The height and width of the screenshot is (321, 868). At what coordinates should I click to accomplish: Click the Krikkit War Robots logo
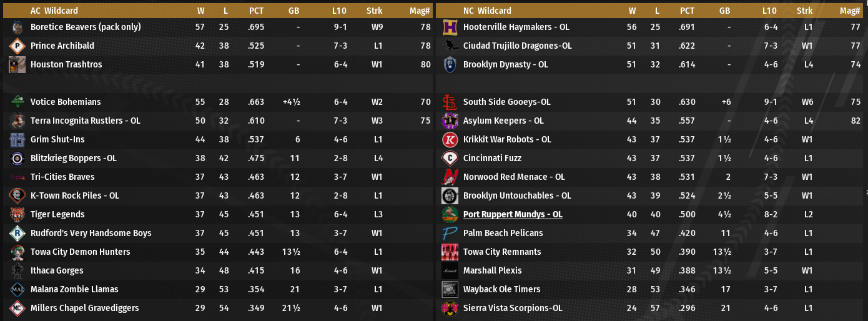(x=450, y=140)
